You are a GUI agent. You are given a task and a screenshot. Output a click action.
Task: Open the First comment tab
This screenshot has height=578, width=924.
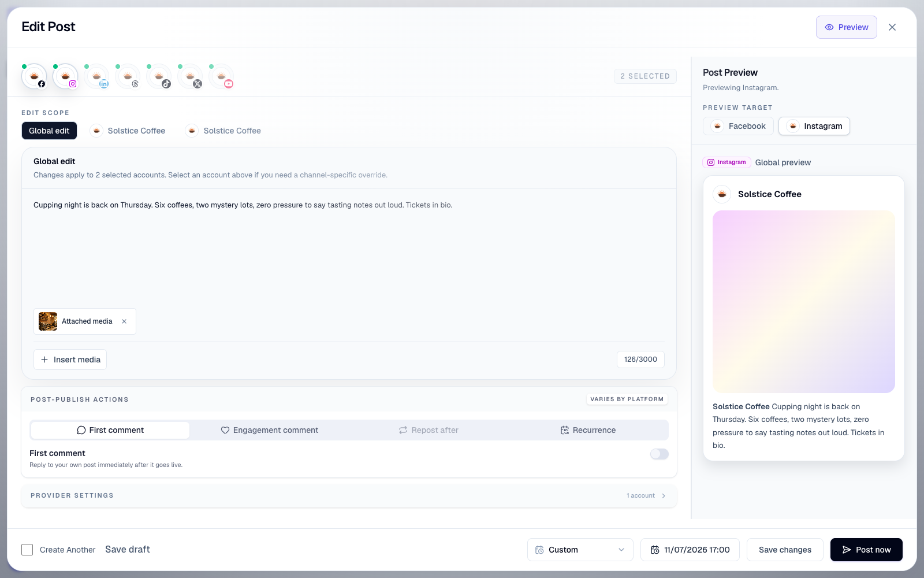(110, 430)
